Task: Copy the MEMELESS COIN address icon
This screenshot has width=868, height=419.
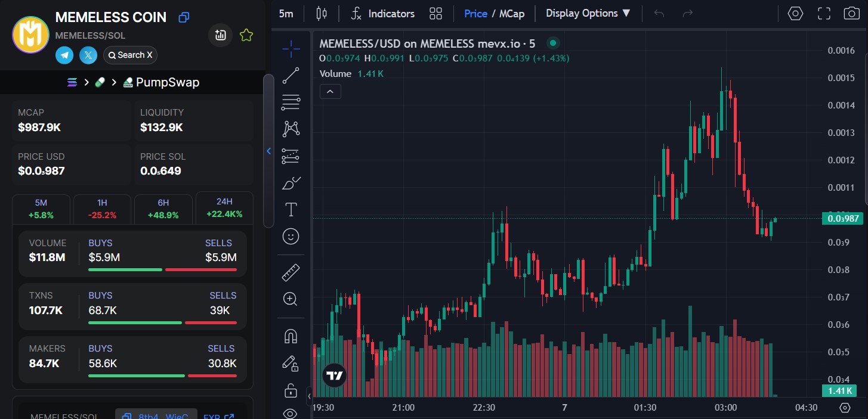Action: pos(184,17)
